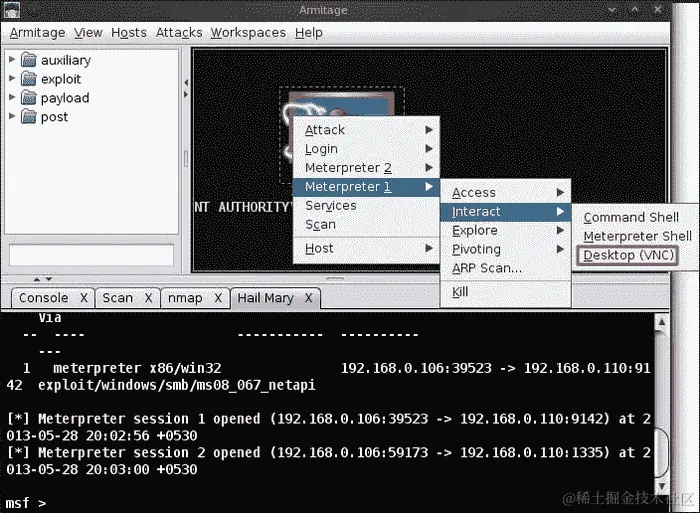Click the console scrollbar down arrow
Viewport: 700px width, 513px height.
(x=662, y=486)
